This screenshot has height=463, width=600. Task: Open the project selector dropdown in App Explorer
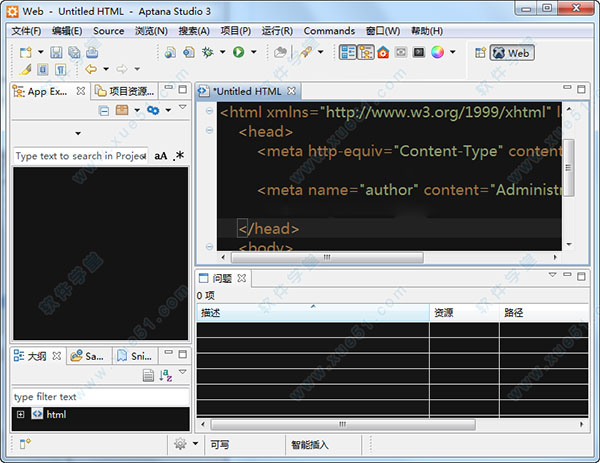78,134
